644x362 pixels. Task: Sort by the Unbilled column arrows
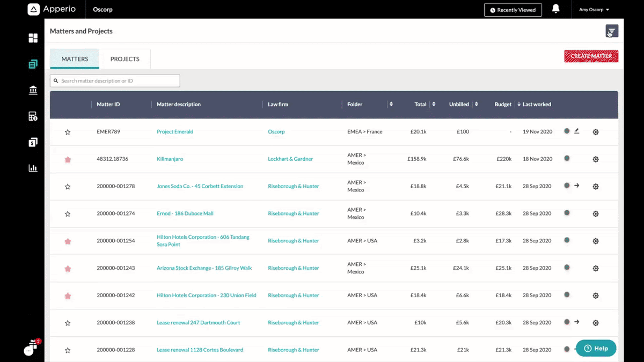[476, 104]
